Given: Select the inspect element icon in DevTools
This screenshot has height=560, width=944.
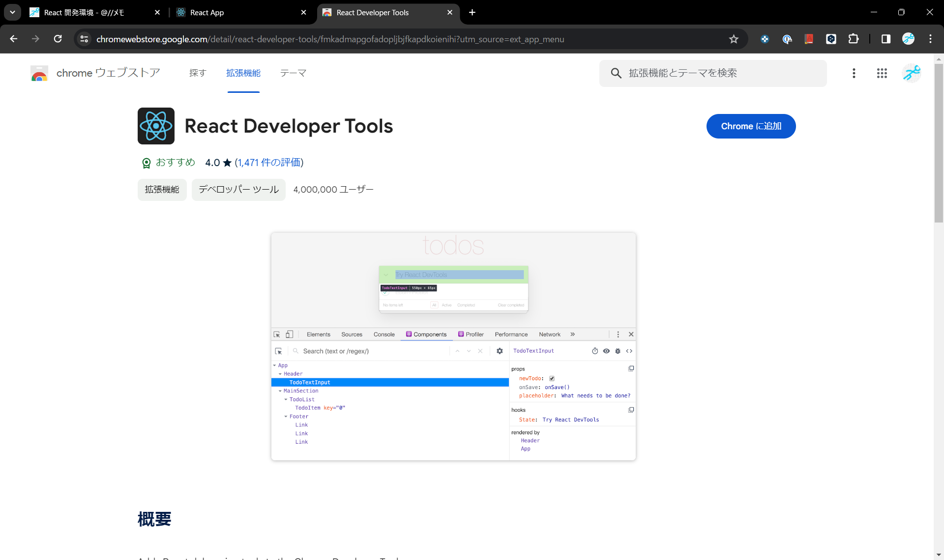Looking at the screenshot, I should point(277,334).
